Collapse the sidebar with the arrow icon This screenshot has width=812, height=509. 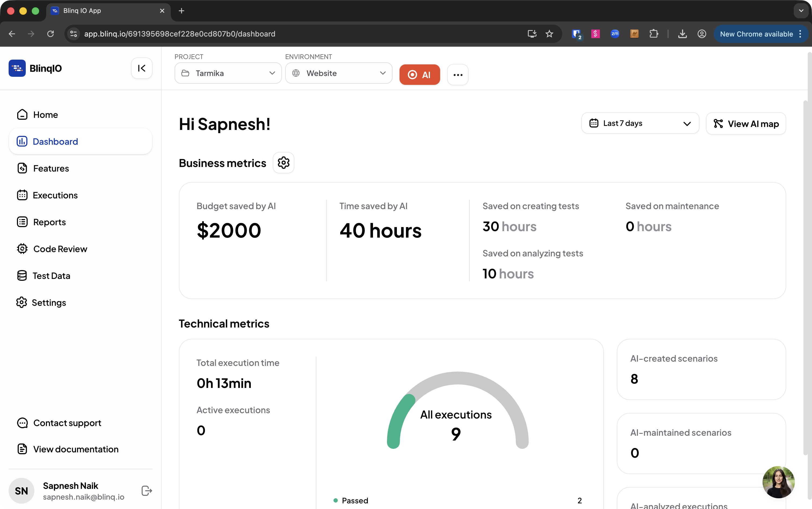click(142, 68)
